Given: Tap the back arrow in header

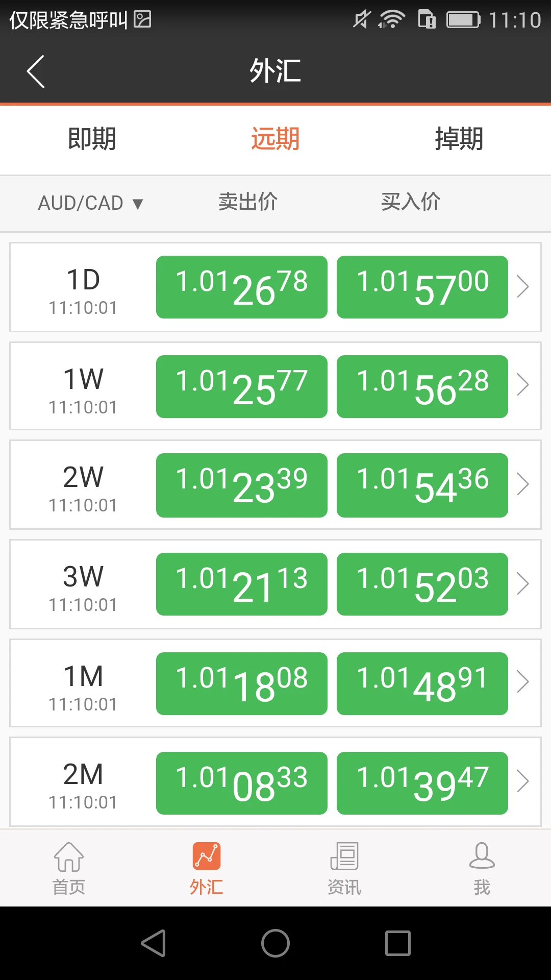Looking at the screenshot, I should click(36, 71).
